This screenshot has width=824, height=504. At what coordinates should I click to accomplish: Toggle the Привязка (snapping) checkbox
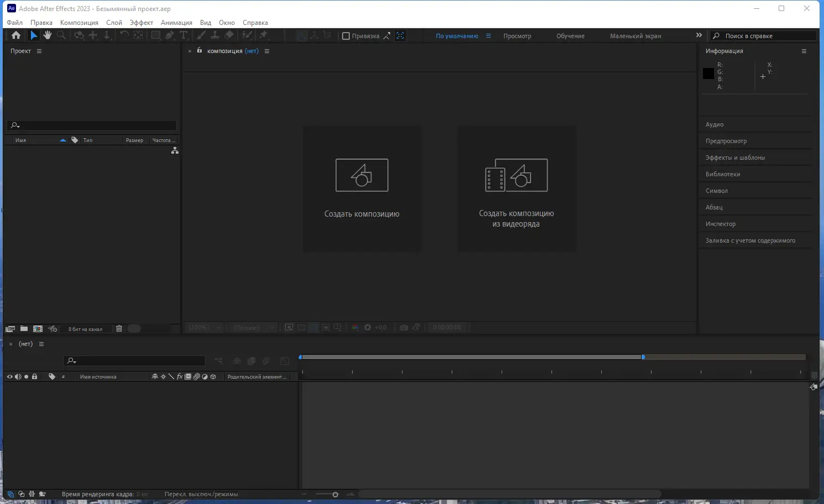click(x=347, y=35)
